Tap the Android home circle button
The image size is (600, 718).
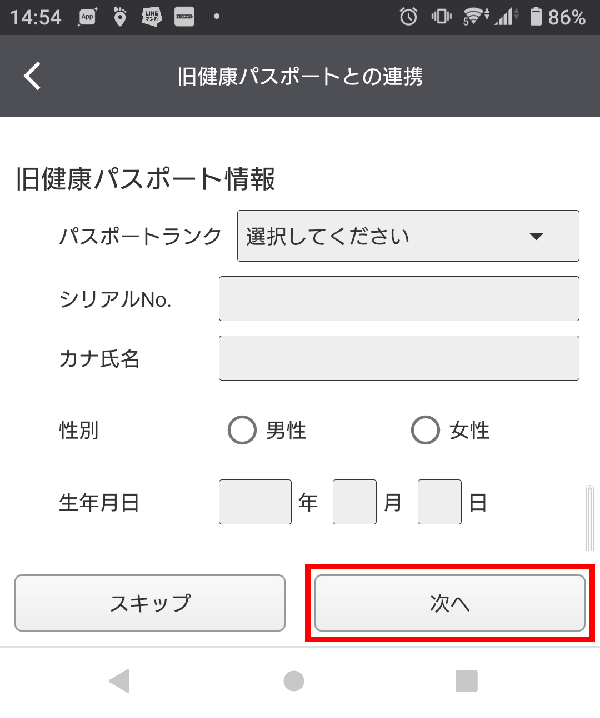coord(294,681)
